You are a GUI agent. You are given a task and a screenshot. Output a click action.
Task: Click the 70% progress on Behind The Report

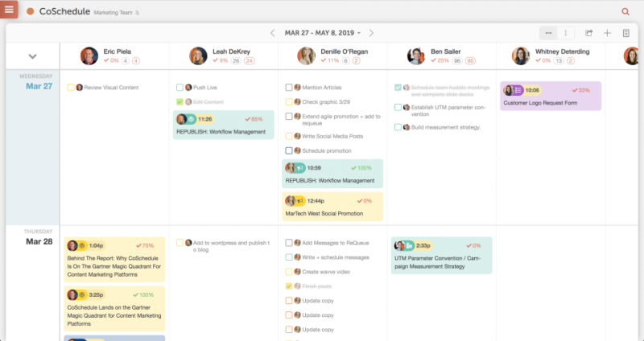[x=145, y=246]
